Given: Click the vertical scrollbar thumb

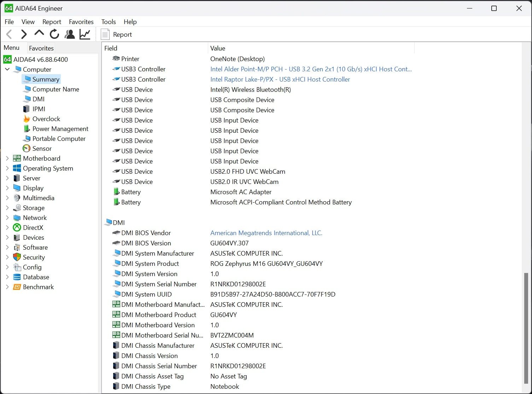Looking at the screenshot, I should (x=526, y=328).
